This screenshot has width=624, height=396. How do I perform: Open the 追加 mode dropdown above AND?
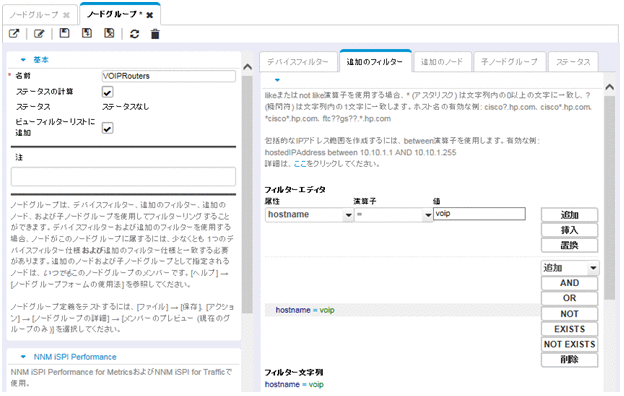click(x=570, y=268)
